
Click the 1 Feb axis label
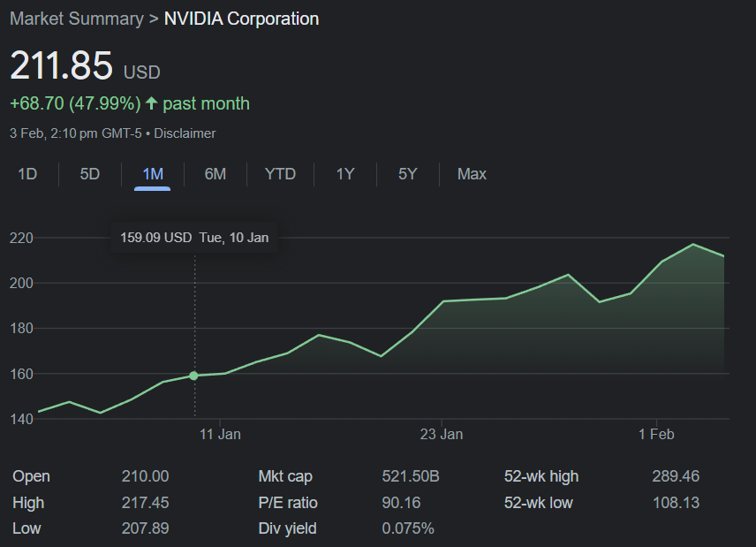655,434
